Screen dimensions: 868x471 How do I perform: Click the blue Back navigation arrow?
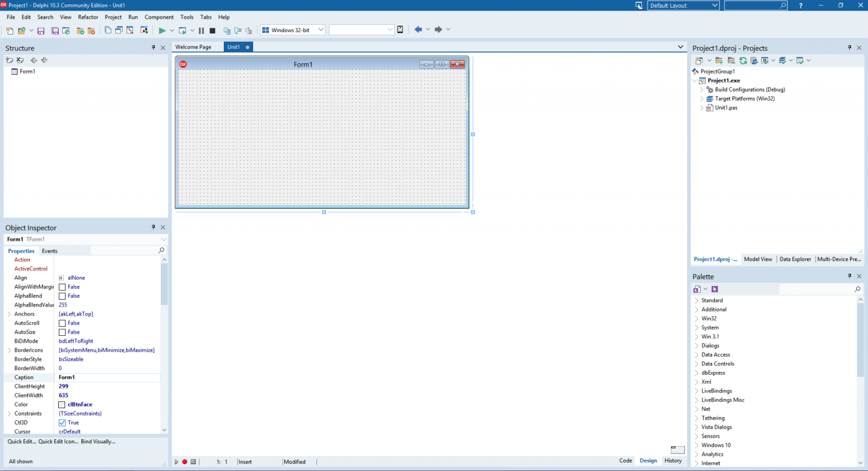point(418,29)
